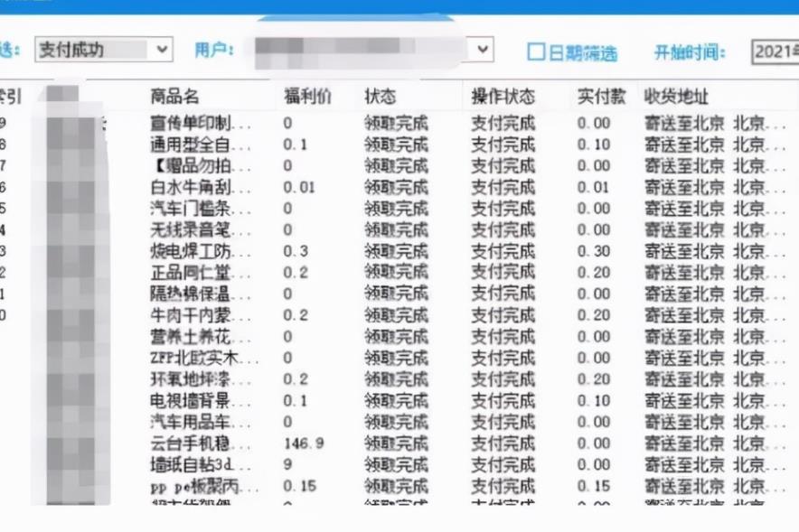Select the 宣传单印制 product row
Image resolution: width=799 pixels, height=532 pixels.
(190, 123)
